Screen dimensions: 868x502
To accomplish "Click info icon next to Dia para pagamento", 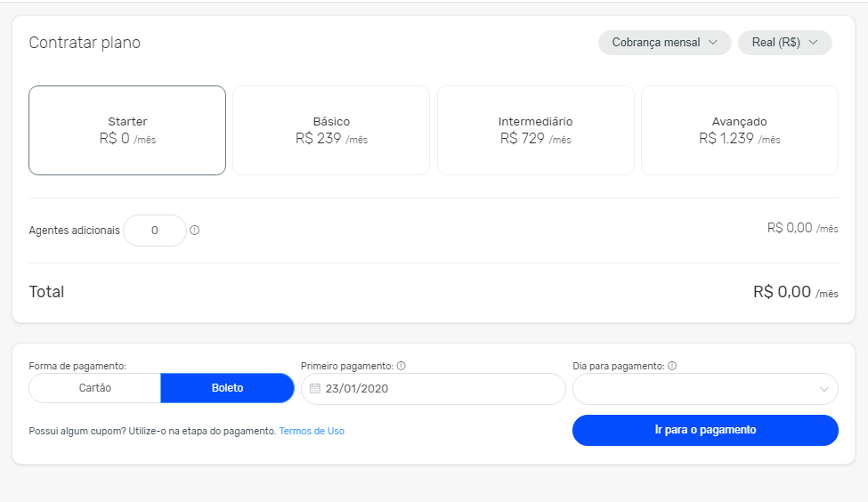I will (x=672, y=366).
